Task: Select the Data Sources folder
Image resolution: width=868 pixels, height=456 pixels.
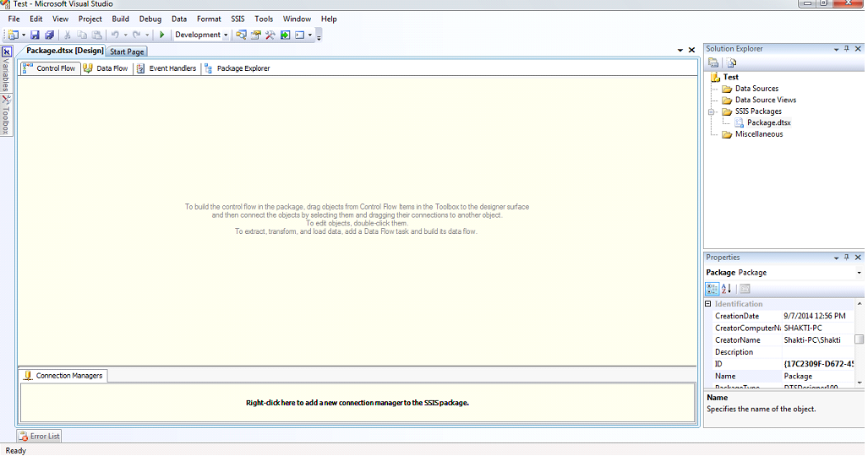Action: click(x=756, y=89)
